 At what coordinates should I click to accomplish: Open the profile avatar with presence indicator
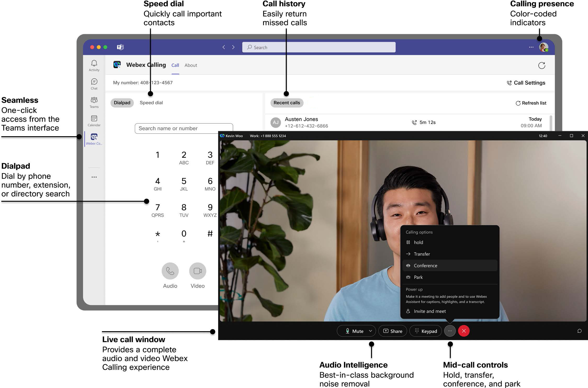coord(544,47)
